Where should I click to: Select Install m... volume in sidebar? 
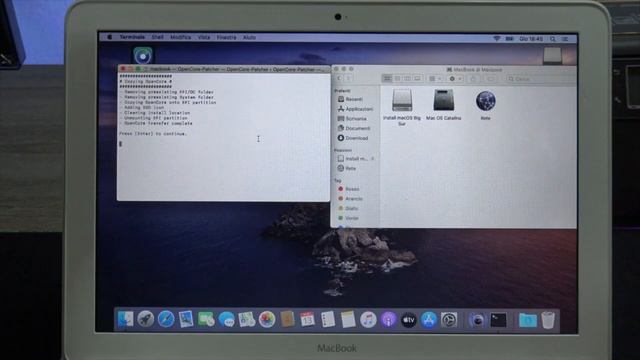point(352,158)
